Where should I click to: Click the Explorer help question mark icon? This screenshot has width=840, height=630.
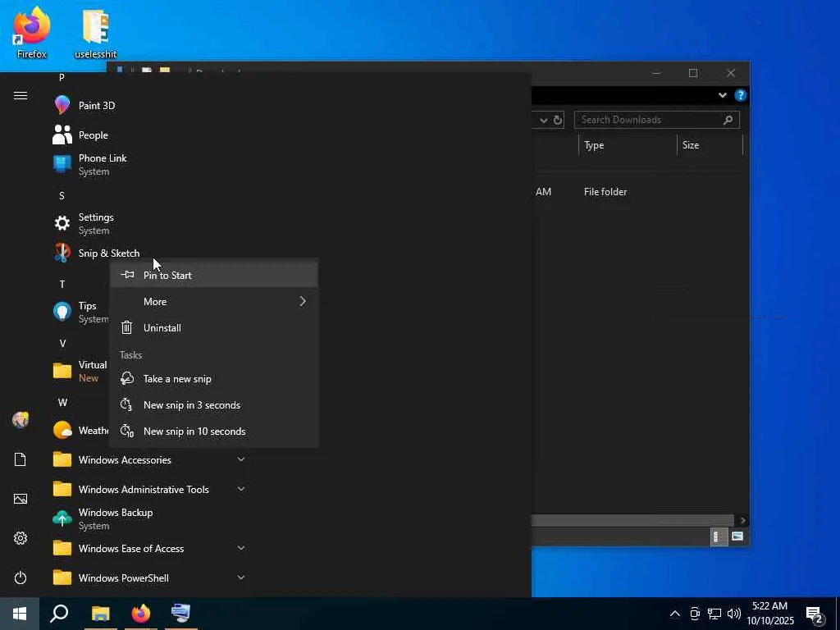[741, 95]
